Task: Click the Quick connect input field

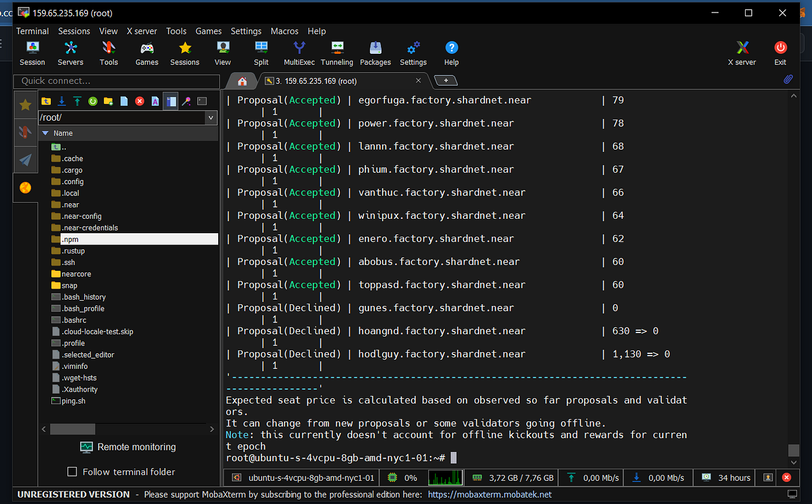Action: coord(117,81)
